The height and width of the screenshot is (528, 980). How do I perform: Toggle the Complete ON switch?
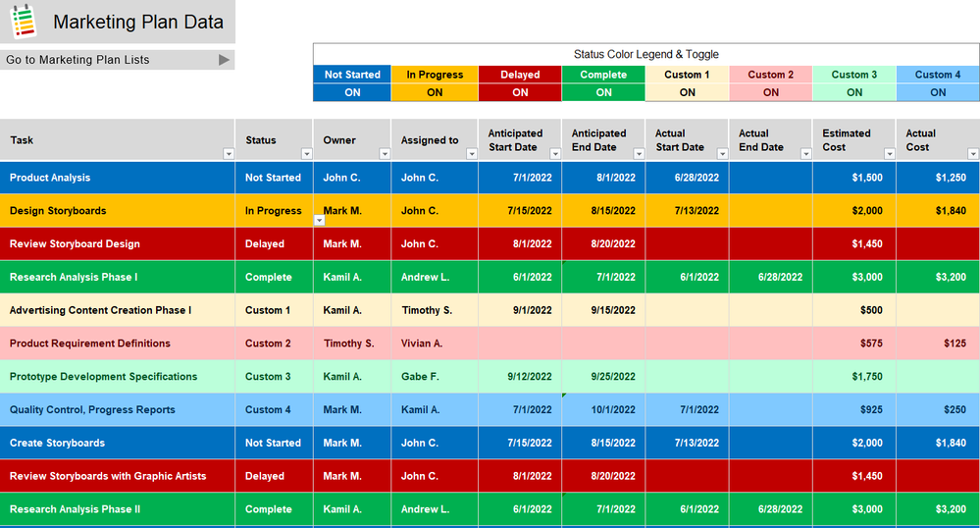603,92
